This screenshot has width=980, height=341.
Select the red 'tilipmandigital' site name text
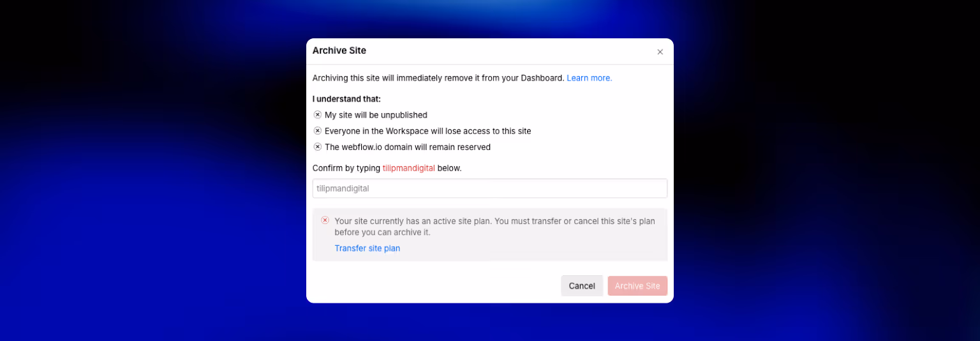coord(408,168)
